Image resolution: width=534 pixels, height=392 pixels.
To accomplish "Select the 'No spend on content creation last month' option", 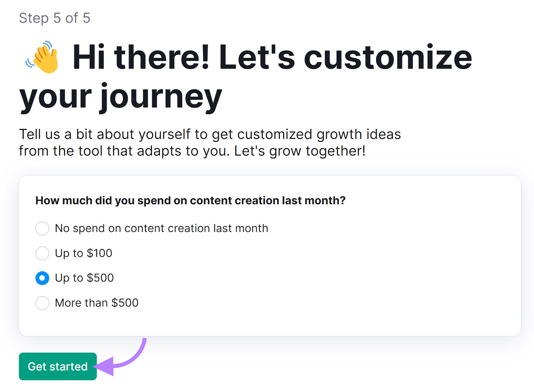I will [42, 228].
